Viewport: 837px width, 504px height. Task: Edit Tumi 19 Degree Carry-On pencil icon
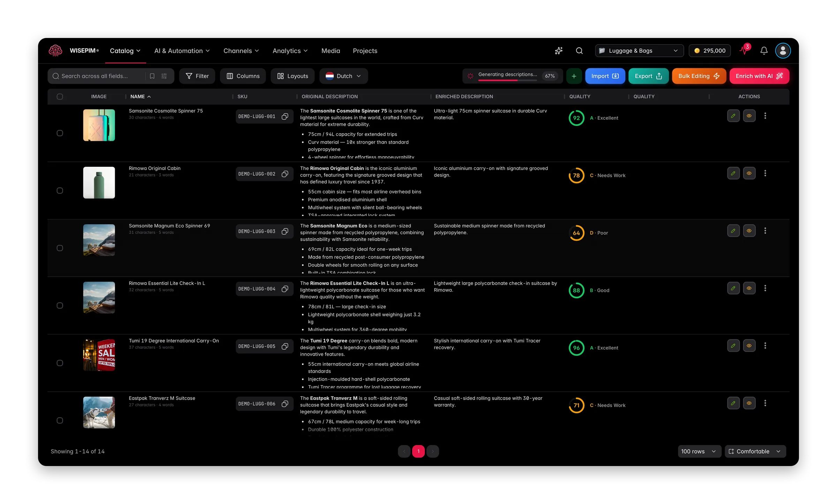click(733, 346)
